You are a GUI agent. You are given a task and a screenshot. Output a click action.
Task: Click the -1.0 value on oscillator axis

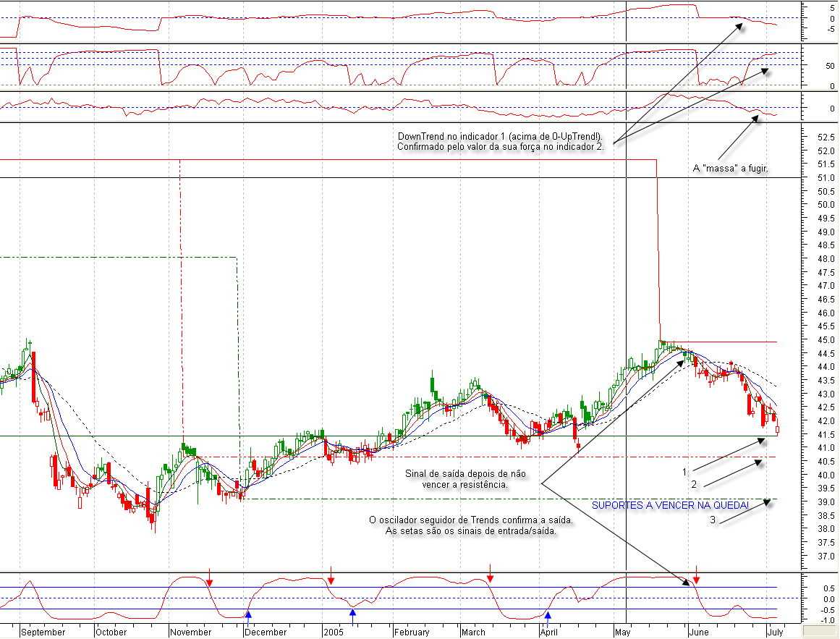tap(828, 620)
